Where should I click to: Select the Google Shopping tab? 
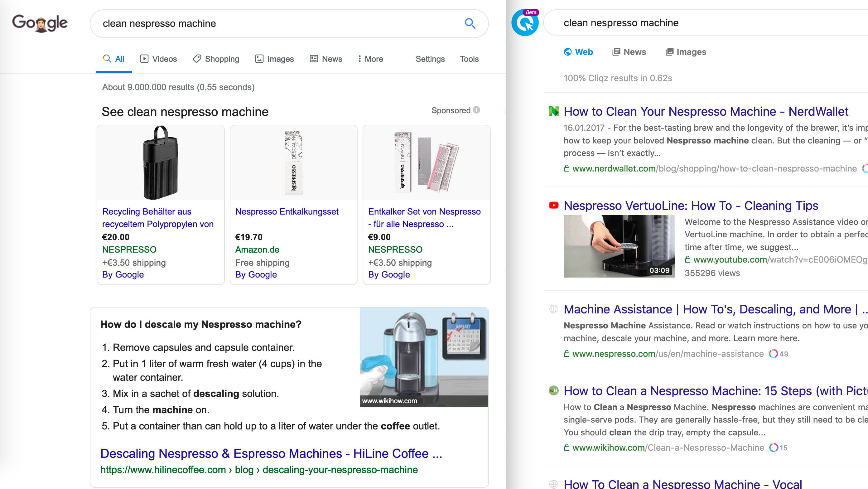216,59
